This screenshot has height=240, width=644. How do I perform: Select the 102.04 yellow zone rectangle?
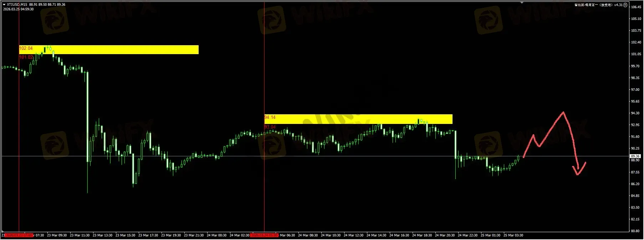coord(109,49)
